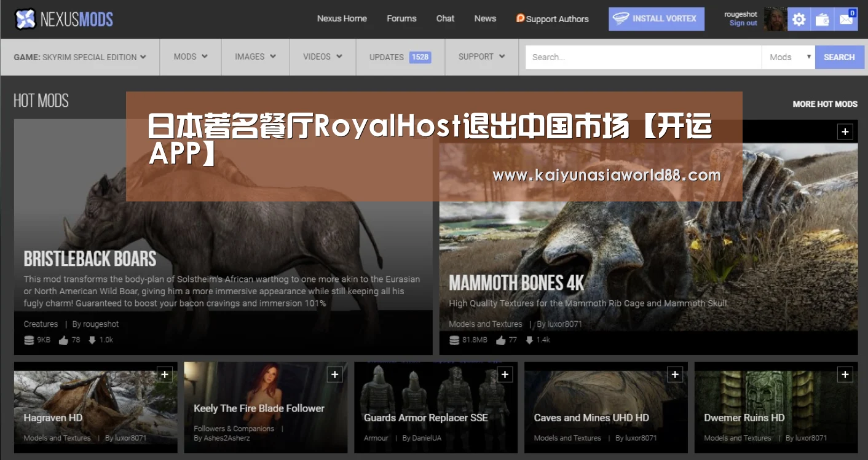This screenshot has width=868, height=460.
Task: Click downloads icon on Bristleback Boars
Action: click(x=92, y=340)
